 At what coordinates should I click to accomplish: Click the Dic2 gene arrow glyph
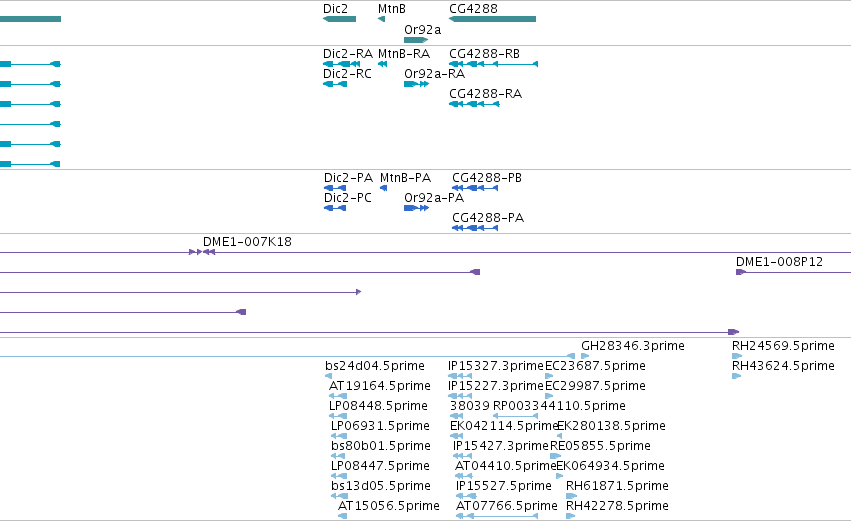339,19
